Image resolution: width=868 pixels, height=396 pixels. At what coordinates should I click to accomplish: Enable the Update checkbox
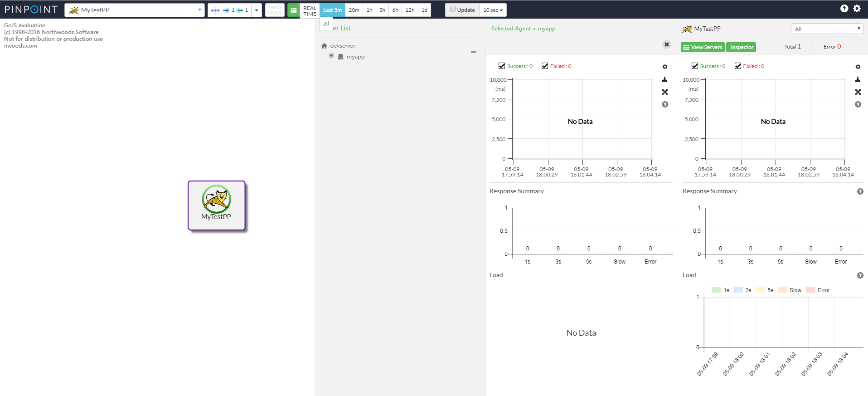click(x=452, y=9)
